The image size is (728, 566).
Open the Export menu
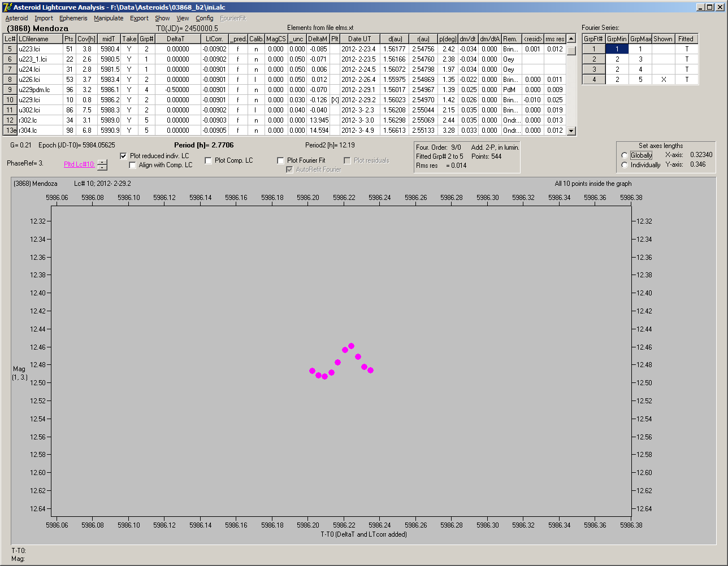139,18
